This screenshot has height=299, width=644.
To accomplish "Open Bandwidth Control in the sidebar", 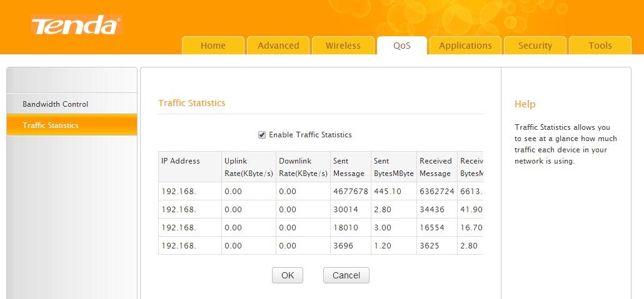I will pos(72,104).
